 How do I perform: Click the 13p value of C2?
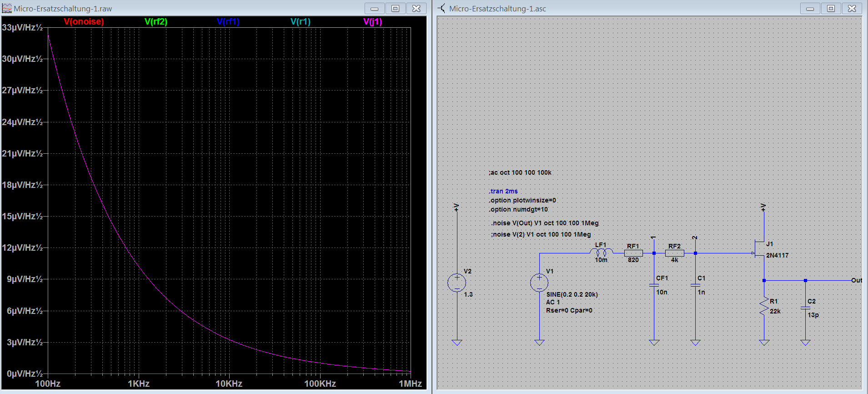(x=813, y=315)
